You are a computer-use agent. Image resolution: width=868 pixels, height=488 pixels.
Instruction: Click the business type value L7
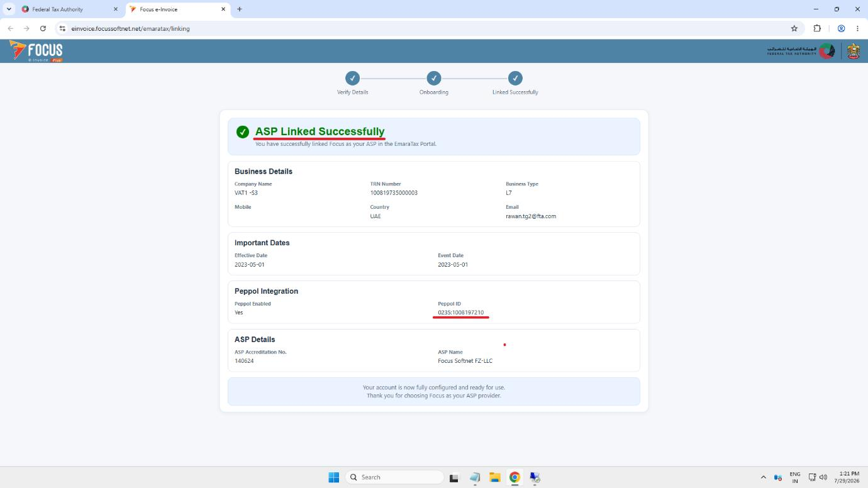pos(509,192)
